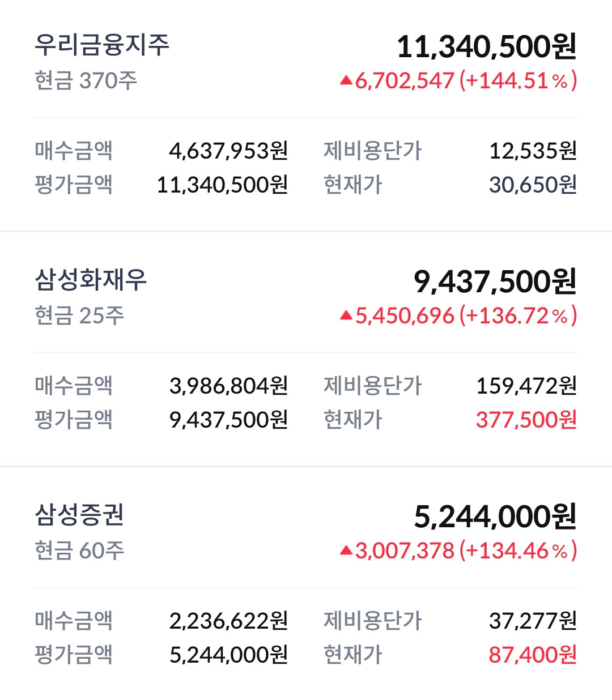
Task: Click the red up-triangle beside 6,702,547
Action: tap(346, 81)
